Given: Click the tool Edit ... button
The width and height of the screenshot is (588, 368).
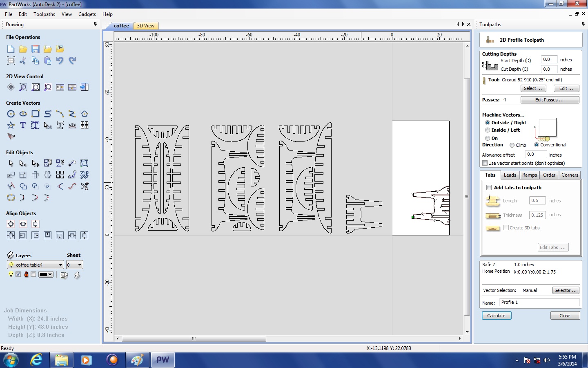Looking at the screenshot, I should (566, 88).
